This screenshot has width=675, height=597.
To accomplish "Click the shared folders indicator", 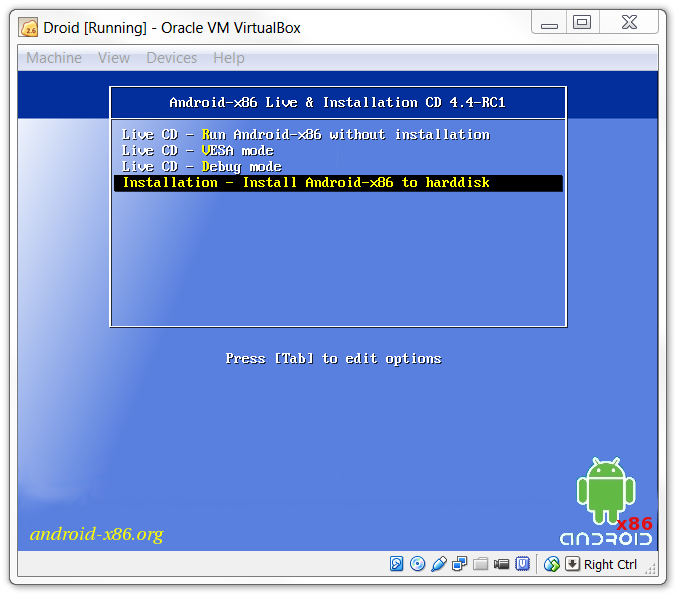I will [x=480, y=563].
